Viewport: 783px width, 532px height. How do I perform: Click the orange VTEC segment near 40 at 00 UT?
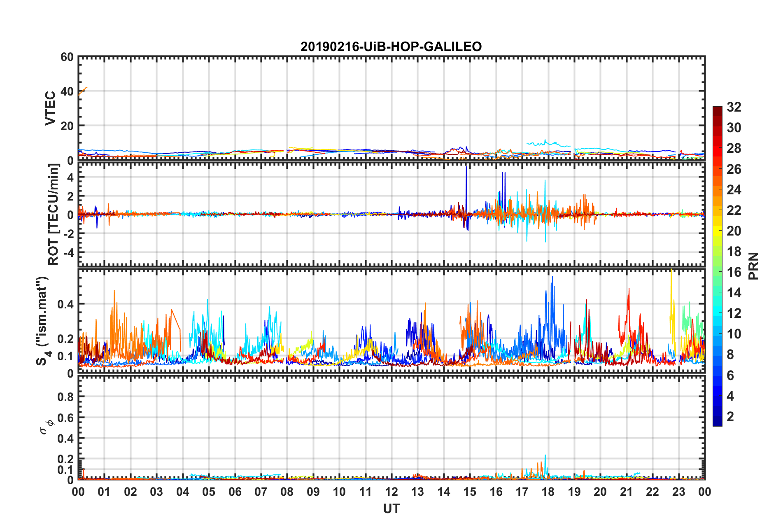pos(82,91)
